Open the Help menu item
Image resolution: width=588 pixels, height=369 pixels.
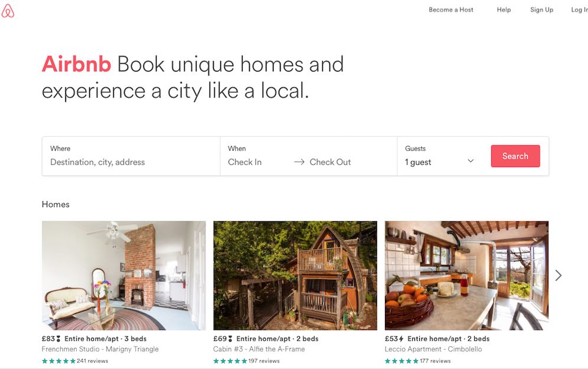pyautogui.click(x=504, y=10)
